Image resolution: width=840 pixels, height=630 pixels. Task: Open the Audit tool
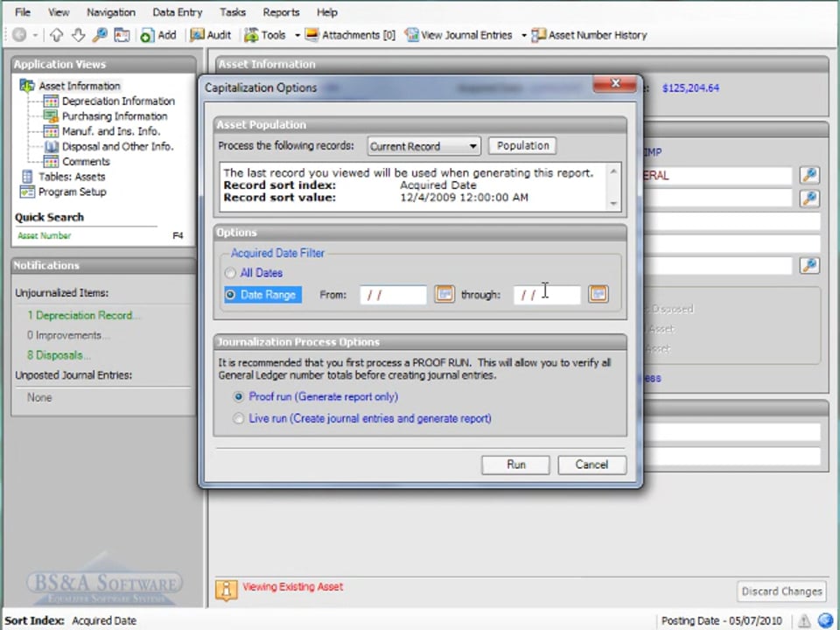pos(211,35)
